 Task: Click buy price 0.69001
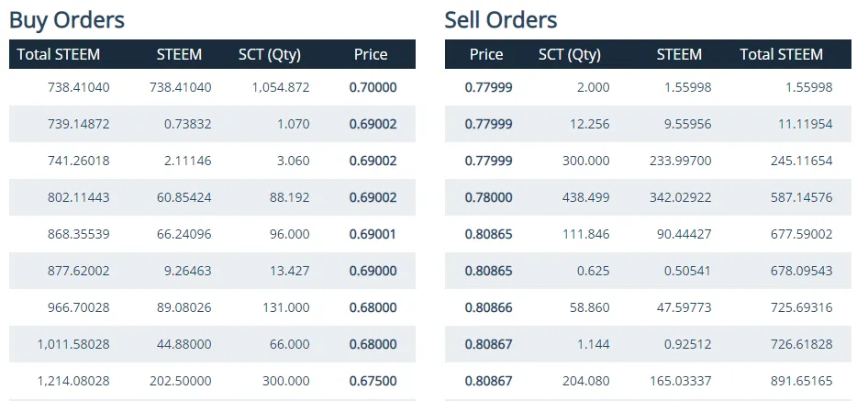(x=373, y=234)
